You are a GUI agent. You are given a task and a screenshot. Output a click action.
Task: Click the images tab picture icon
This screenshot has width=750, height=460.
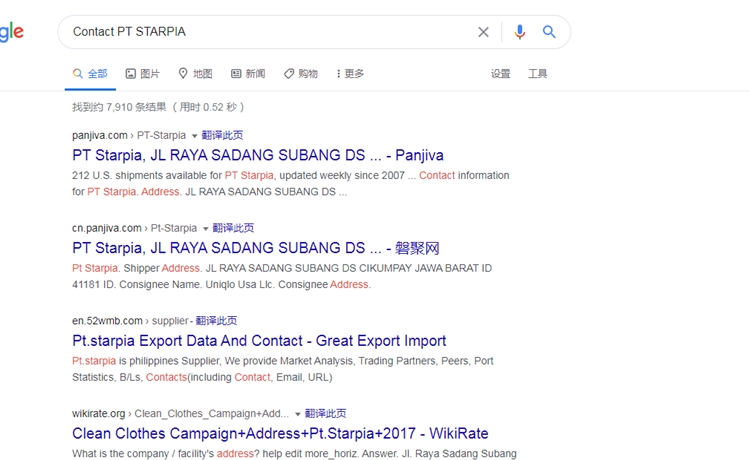tap(131, 74)
